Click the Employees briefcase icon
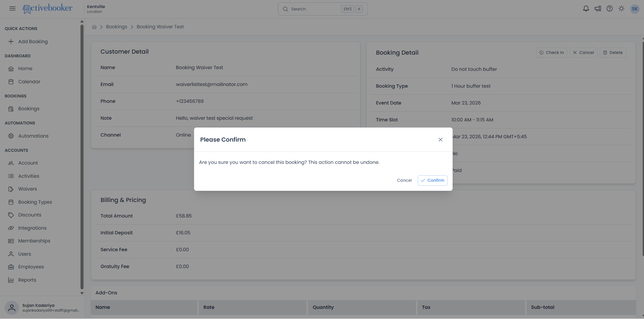This screenshot has height=319, width=644. [11, 267]
